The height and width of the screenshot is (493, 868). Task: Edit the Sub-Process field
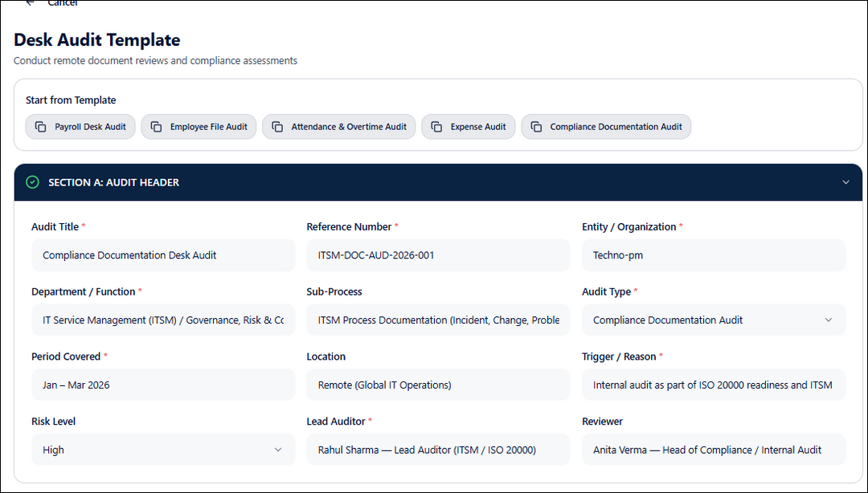tap(438, 320)
